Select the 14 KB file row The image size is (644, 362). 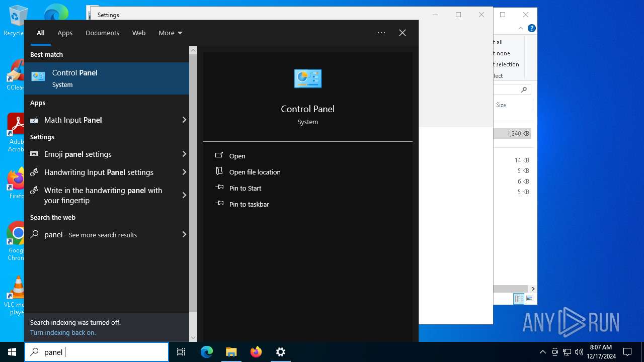click(512, 160)
